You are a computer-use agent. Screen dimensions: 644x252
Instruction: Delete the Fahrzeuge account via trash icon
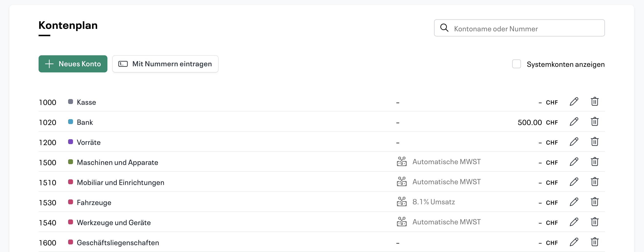[594, 202]
